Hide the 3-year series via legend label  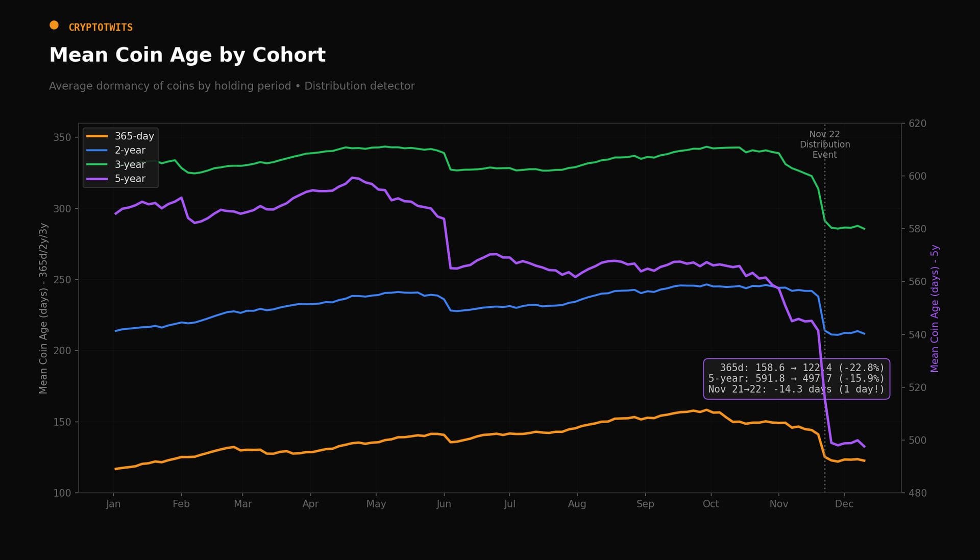[130, 164]
